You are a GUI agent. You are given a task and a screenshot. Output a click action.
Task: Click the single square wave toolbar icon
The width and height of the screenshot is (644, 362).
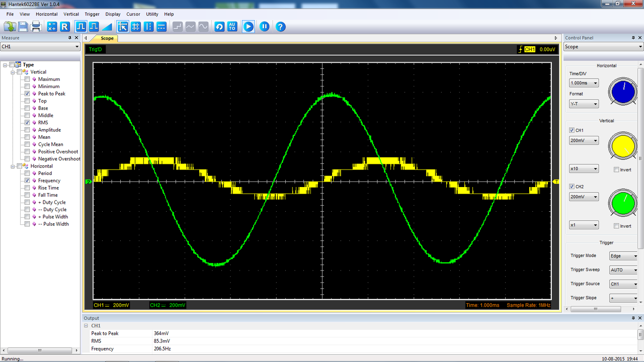click(x=80, y=27)
